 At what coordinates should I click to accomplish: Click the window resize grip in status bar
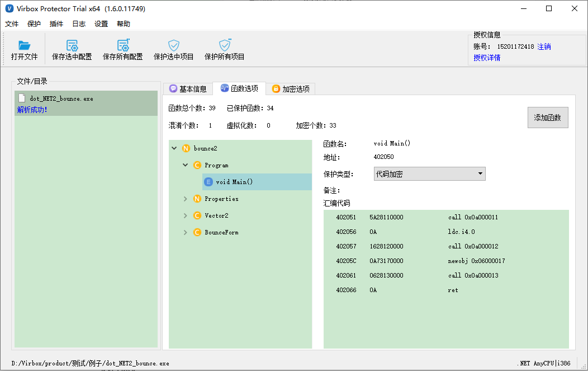(x=583, y=366)
